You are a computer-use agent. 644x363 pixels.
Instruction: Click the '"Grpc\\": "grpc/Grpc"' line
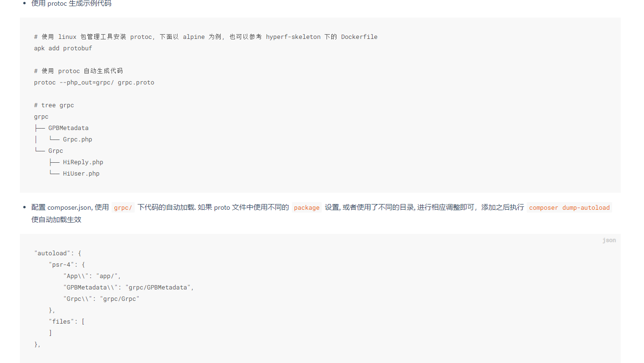click(101, 299)
